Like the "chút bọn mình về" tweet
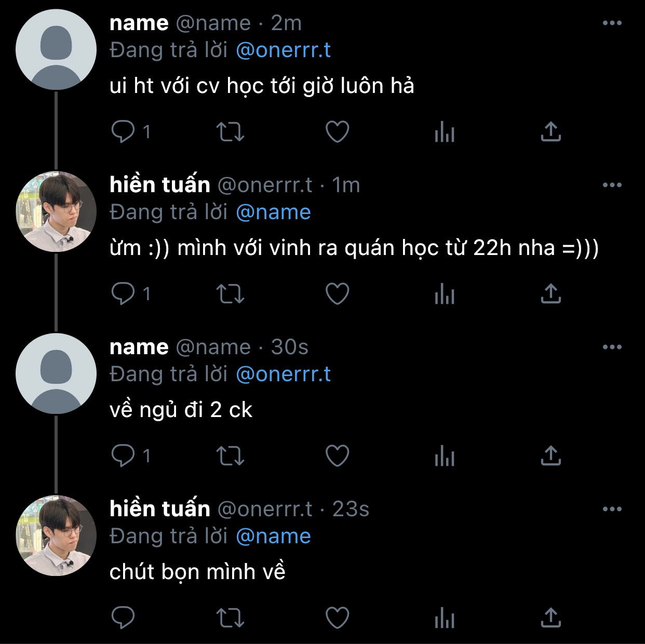Viewport: 645px width, 644px height. [x=337, y=618]
